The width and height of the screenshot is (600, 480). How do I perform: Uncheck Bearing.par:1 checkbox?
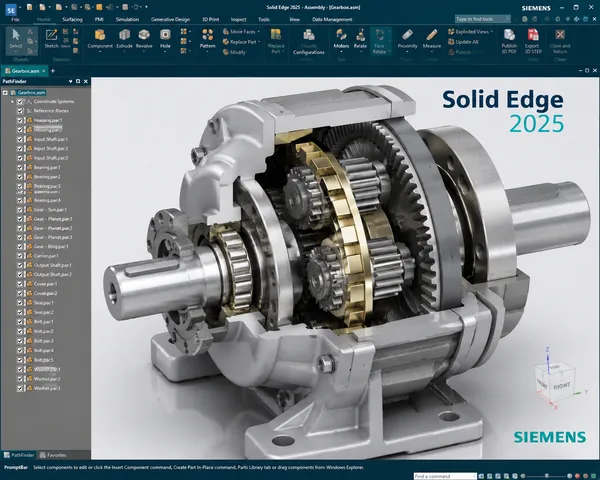tap(20, 167)
